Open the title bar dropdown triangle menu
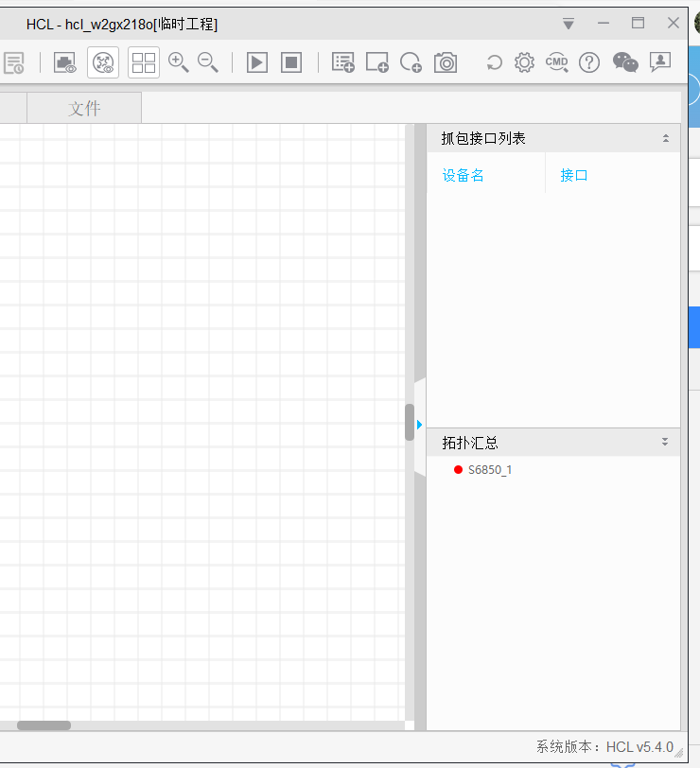The width and height of the screenshot is (700, 768). [x=569, y=24]
